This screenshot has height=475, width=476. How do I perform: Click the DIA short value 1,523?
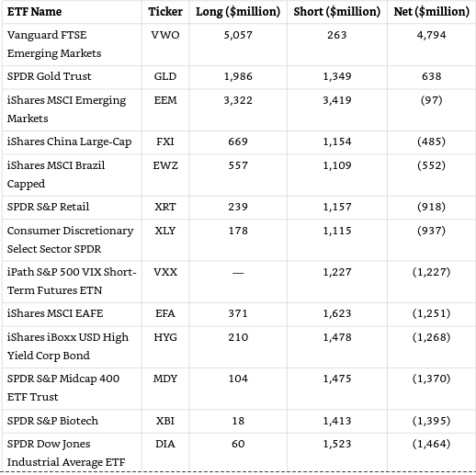click(x=337, y=444)
